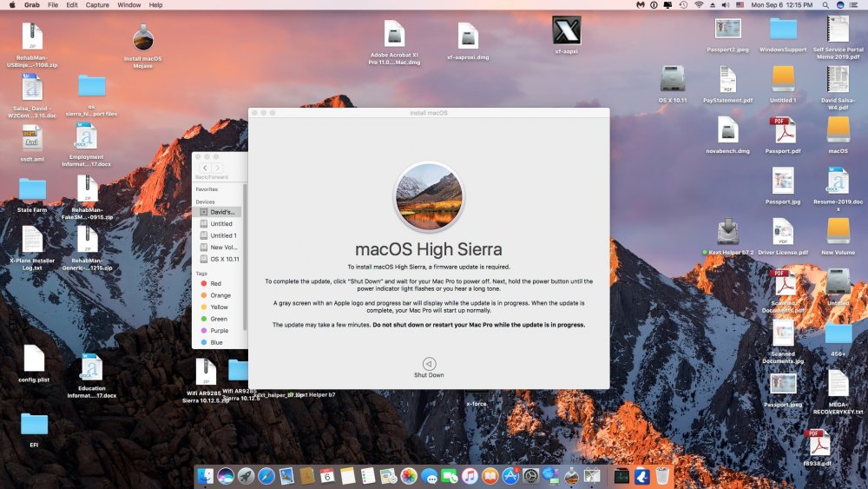The image size is (868, 489).
Task: Open the Trash in the Dock
Action: coord(662,476)
